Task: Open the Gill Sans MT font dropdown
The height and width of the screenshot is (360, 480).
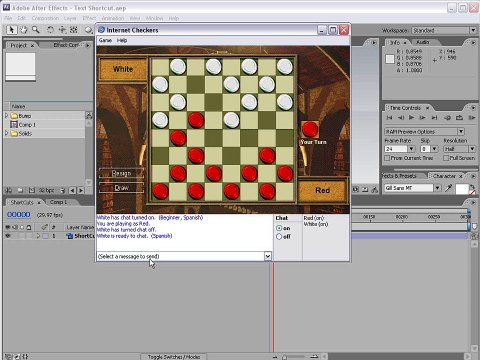Action: [438, 188]
